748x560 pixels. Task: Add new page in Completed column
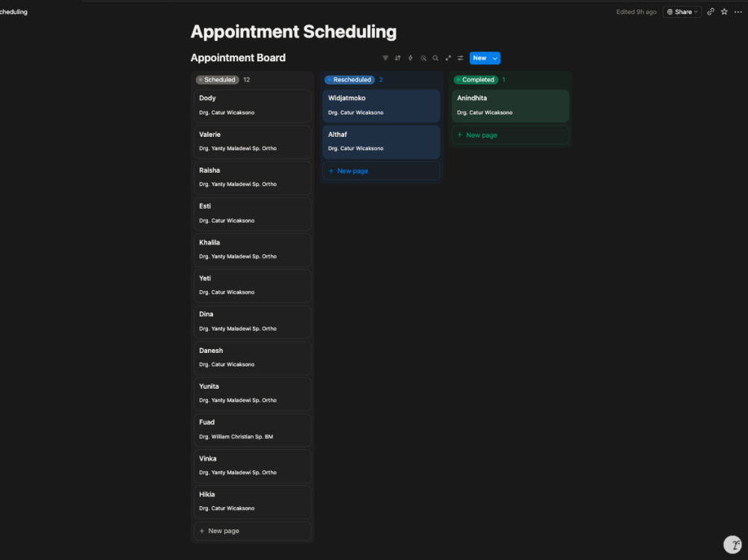click(x=510, y=135)
